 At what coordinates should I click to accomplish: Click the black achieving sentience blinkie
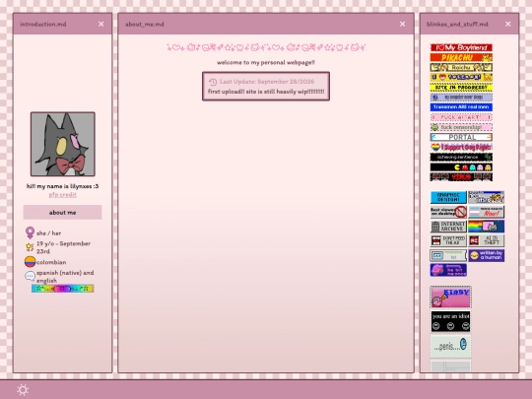coord(461,157)
